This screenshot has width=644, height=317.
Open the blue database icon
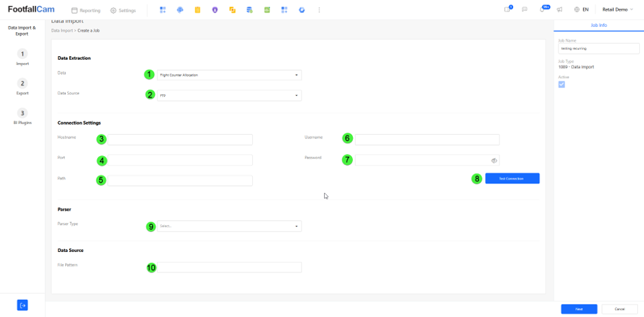249,10
